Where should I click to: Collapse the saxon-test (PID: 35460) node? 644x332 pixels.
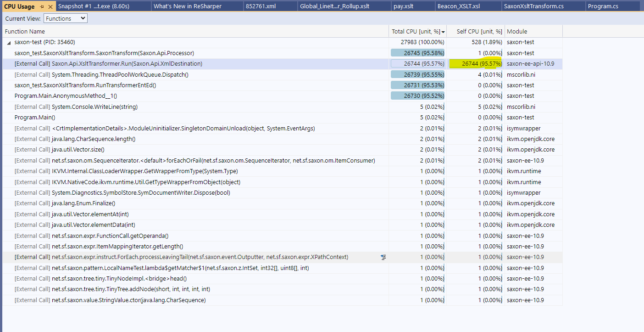coord(9,42)
